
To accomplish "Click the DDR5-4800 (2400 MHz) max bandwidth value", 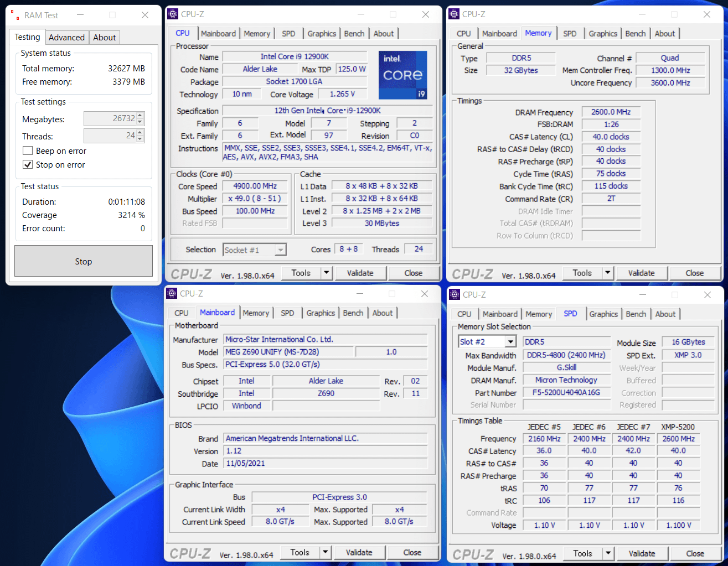I will tap(566, 355).
